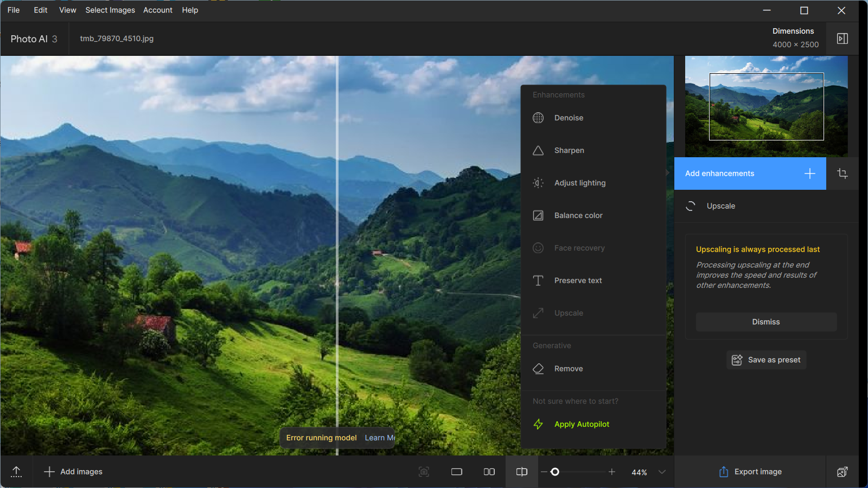
Task: Select the Denoise enhancement icon
Action: click(538, 118)
